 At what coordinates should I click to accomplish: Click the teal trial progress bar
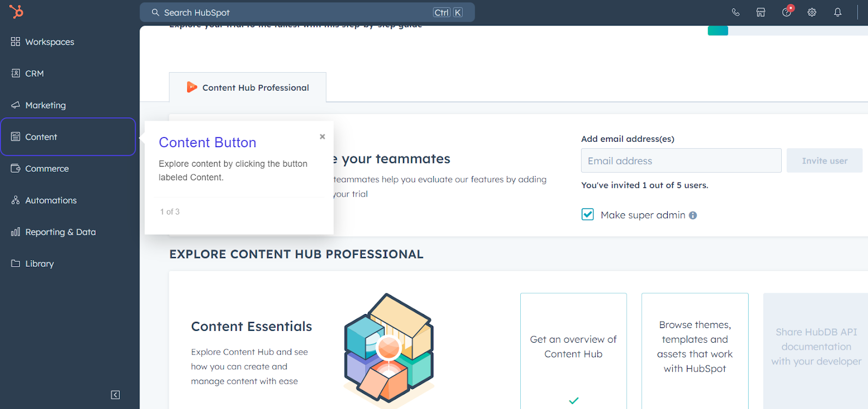[x=718, y=30]
